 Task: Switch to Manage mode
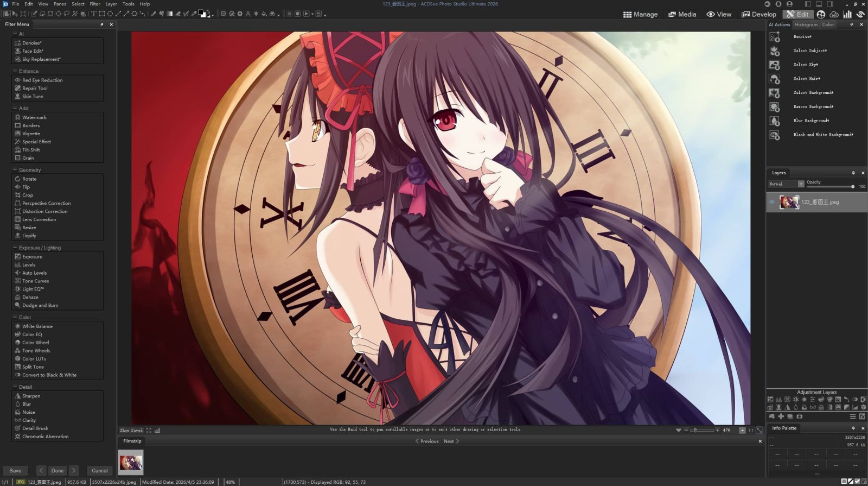click(640, 14)
